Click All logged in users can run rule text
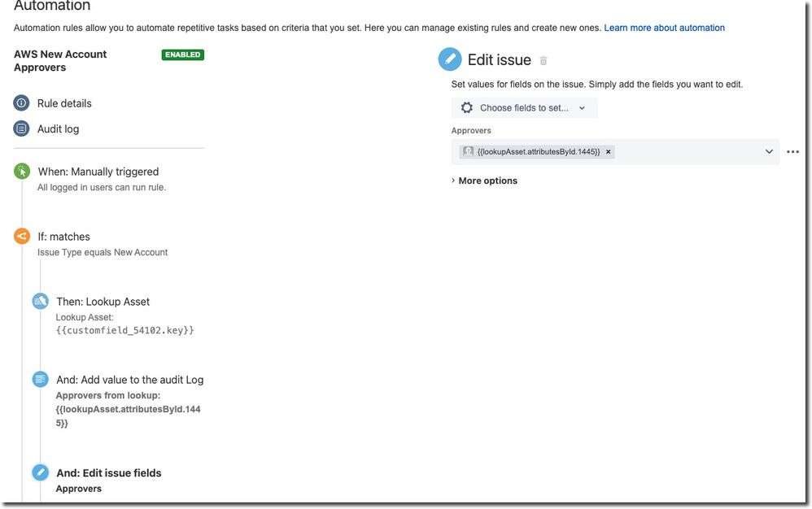The width and height of the screenshot is (812, 509). coord(102,187)
